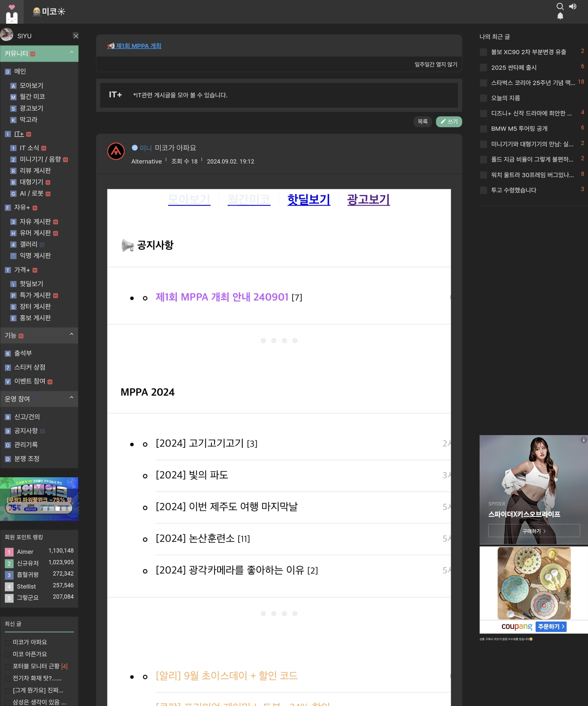The image size is (588, 706).
Task: Click the 관리기록 icon O
Action: pyautogui.click(x=8, y=445)
